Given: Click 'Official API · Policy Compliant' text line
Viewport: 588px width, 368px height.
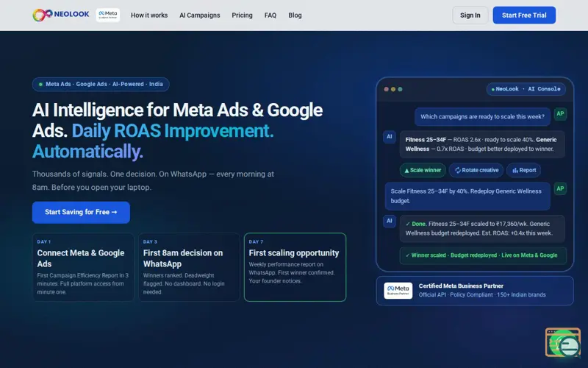Looking at the screenshot, I should point(482,295).
